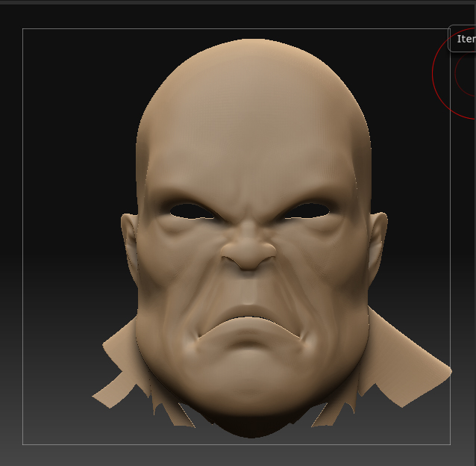This screenshot has width=476, height=466.
Task: Click the partially visible "Iter" label box
Action: tap(463, 39)
